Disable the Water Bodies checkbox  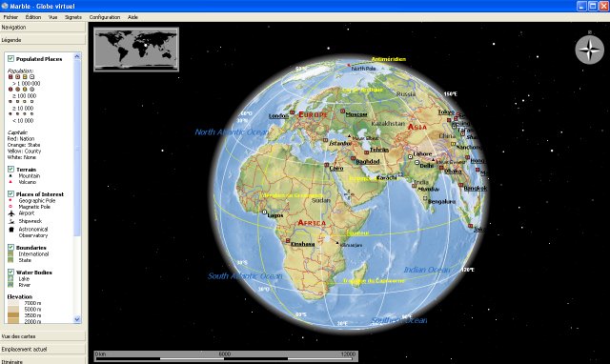point(10,273)
